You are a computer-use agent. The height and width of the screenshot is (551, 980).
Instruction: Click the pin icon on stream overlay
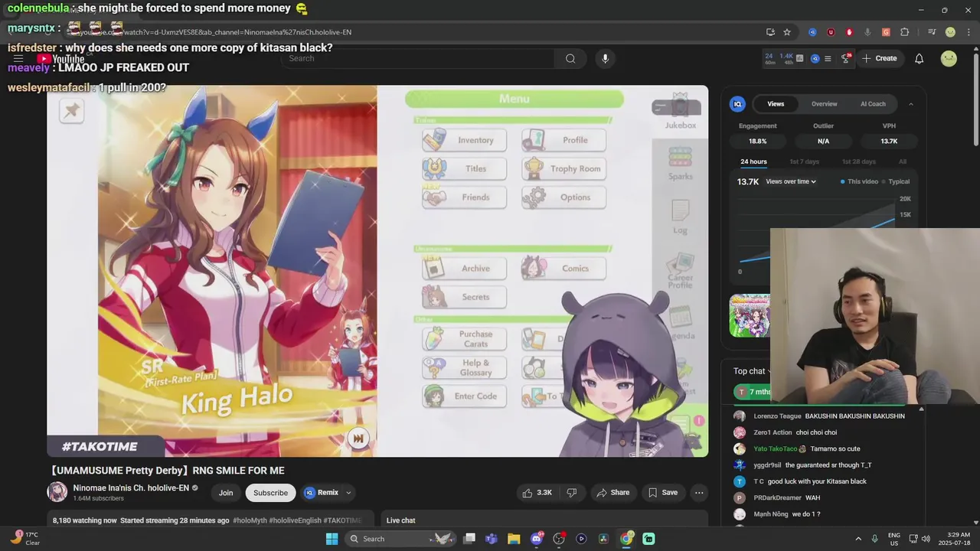[x=71, y=111]
